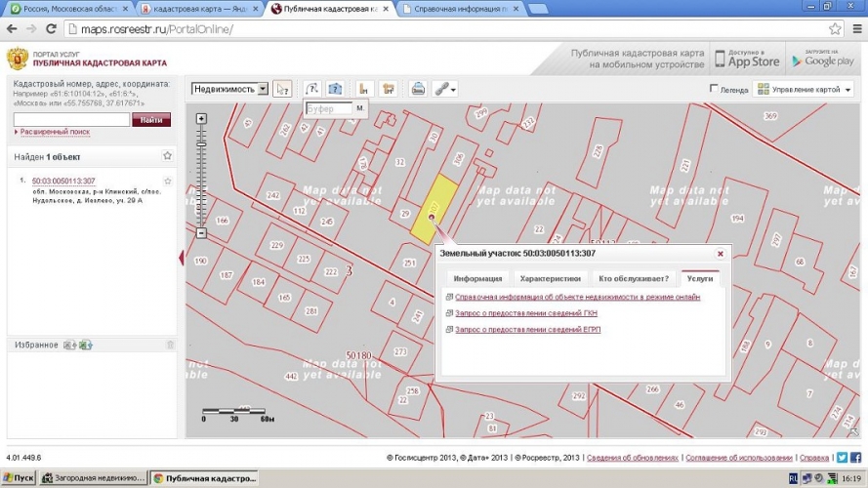868x488 pixels.
Task: Add found results to favorites star
Action: click(x=167, y=156)
